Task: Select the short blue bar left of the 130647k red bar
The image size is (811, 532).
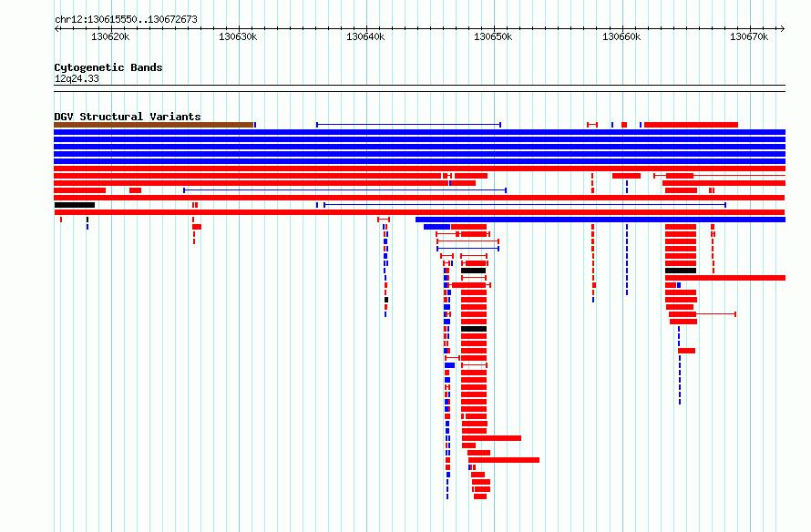Action: coord(436,227)
